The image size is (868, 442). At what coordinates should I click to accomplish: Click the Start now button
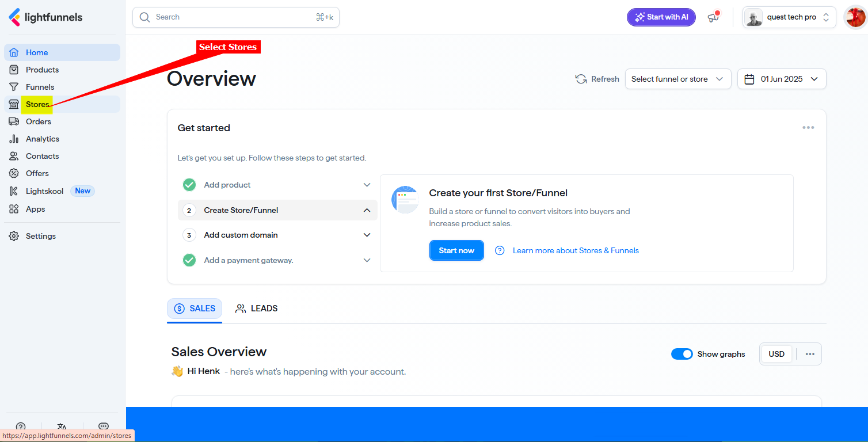pos(456,250)
